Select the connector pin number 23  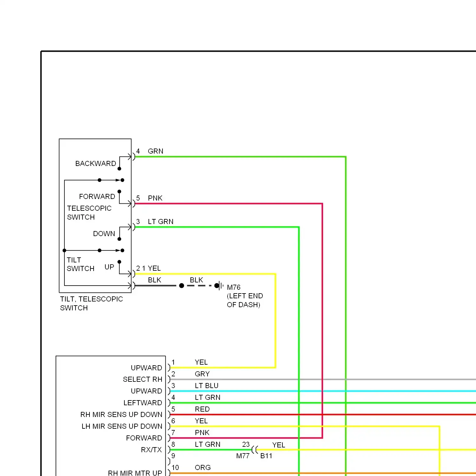tap(246, 444)
